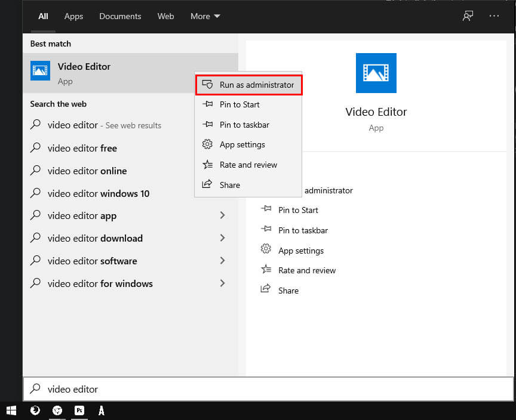
Task: Open the Apps search tab
Action: point(73,16)
